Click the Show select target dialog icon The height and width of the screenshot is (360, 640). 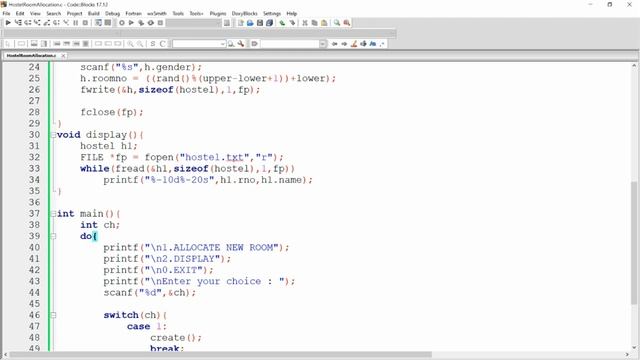tap(227, 23)
